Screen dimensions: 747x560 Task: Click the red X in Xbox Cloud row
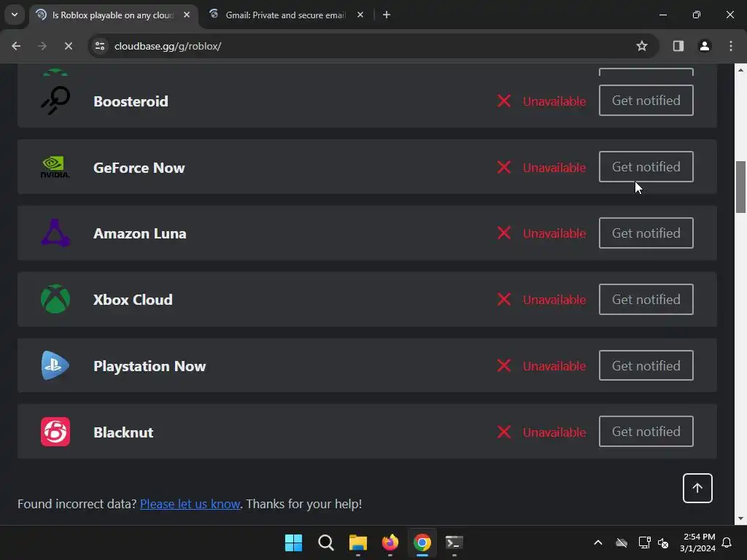click(504, 299)
